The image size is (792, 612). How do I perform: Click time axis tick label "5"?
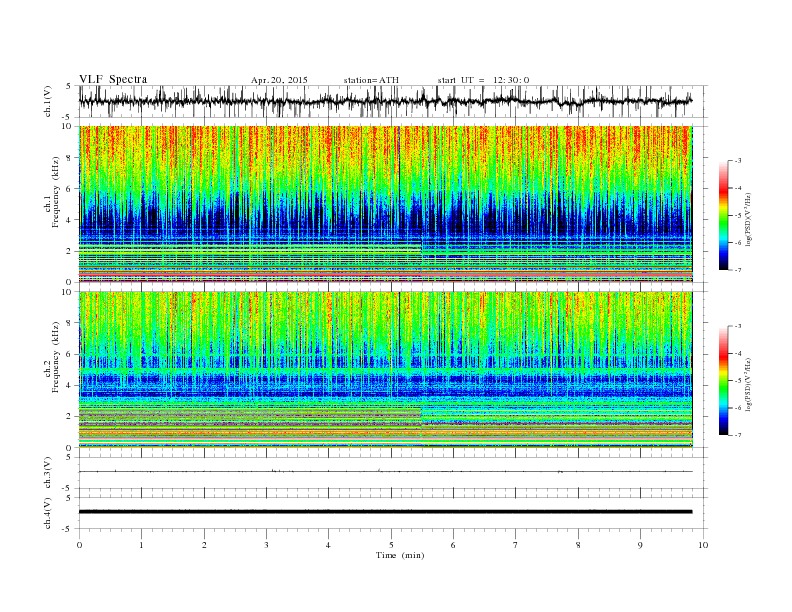tap(391, 545)
